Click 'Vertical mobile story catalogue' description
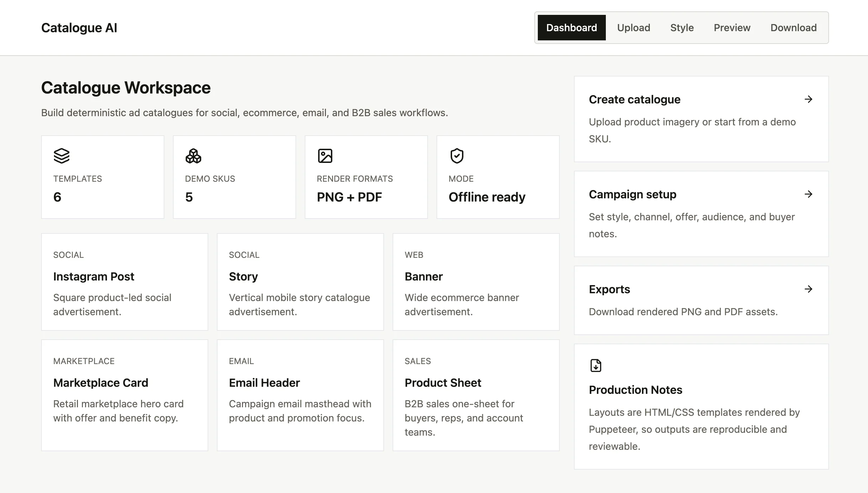Screen dimensions: 868x493 [x=299, y=305]
